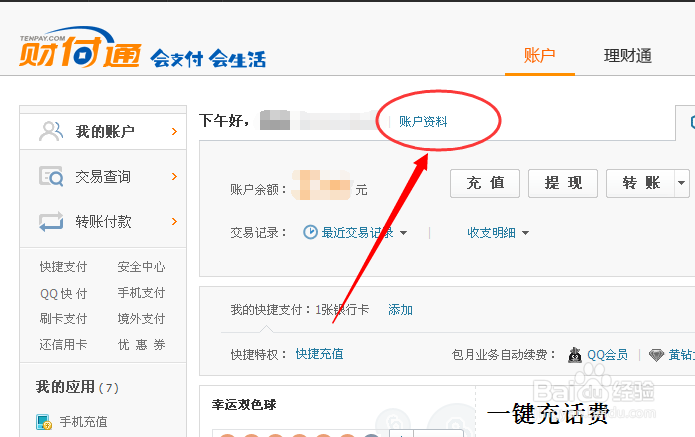The height and width of the screenshot is (437, 695).
Task: Click the 我的应用 (7) heading
Action: [77, 387]
